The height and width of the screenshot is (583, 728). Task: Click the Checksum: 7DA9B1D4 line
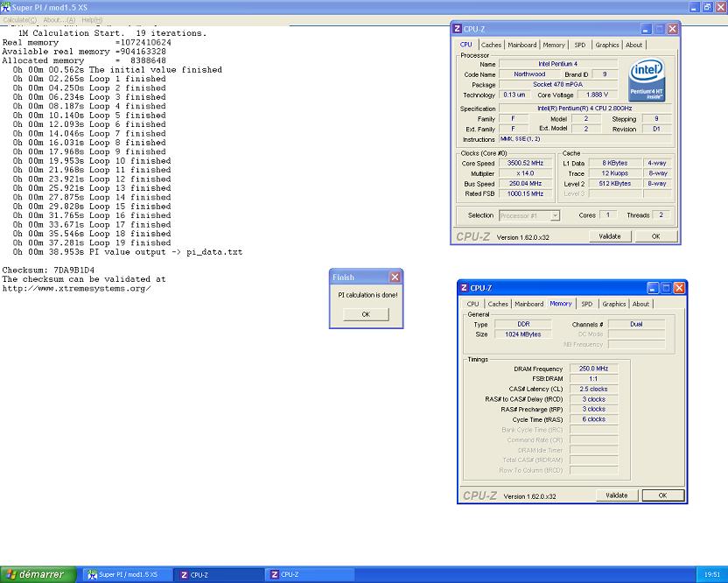[48, 270]
